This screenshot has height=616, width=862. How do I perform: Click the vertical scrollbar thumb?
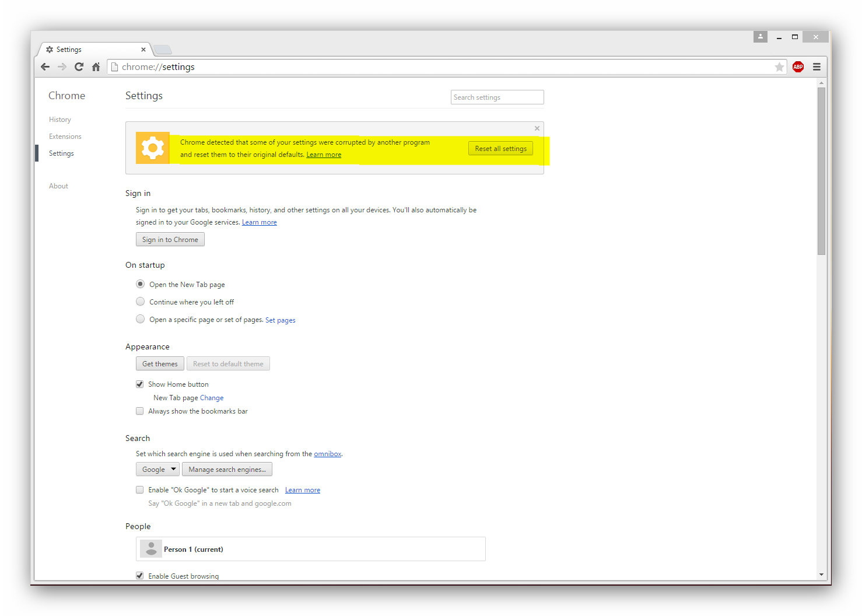pos(821,171)
